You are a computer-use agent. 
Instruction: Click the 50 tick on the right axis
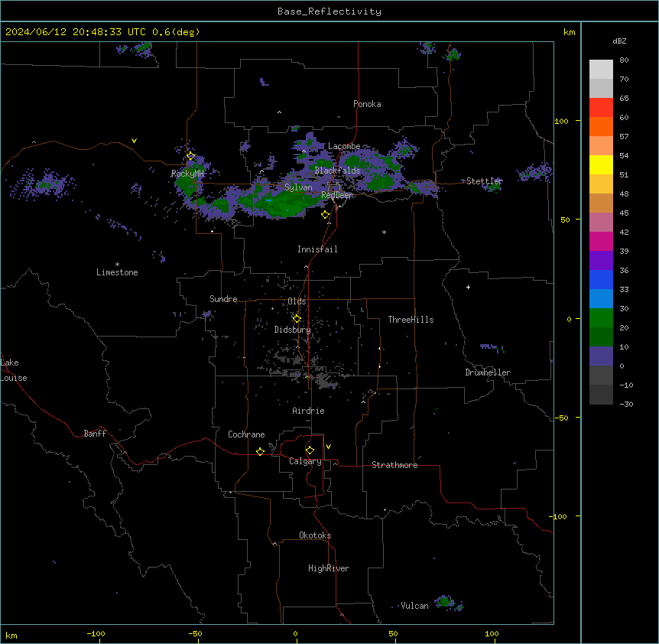565,220
